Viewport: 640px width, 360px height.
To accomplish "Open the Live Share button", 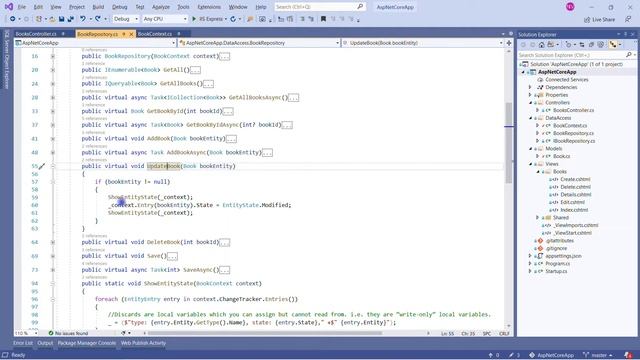I will click(x=599, y=20).
